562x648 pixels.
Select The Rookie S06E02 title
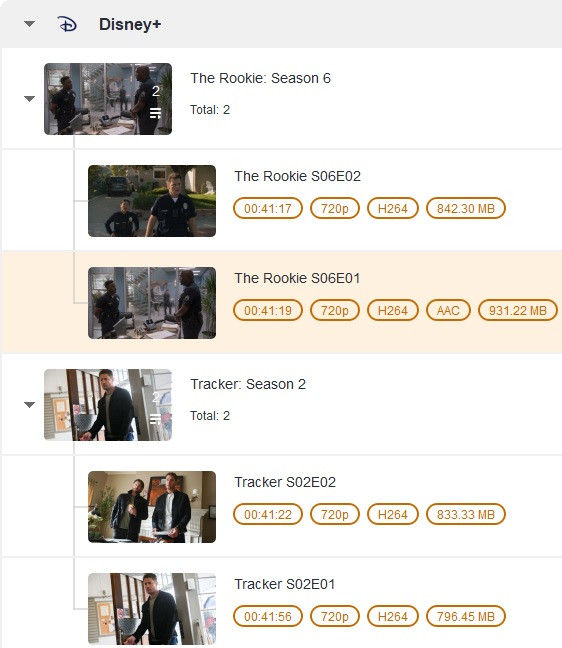coord(298,176)
